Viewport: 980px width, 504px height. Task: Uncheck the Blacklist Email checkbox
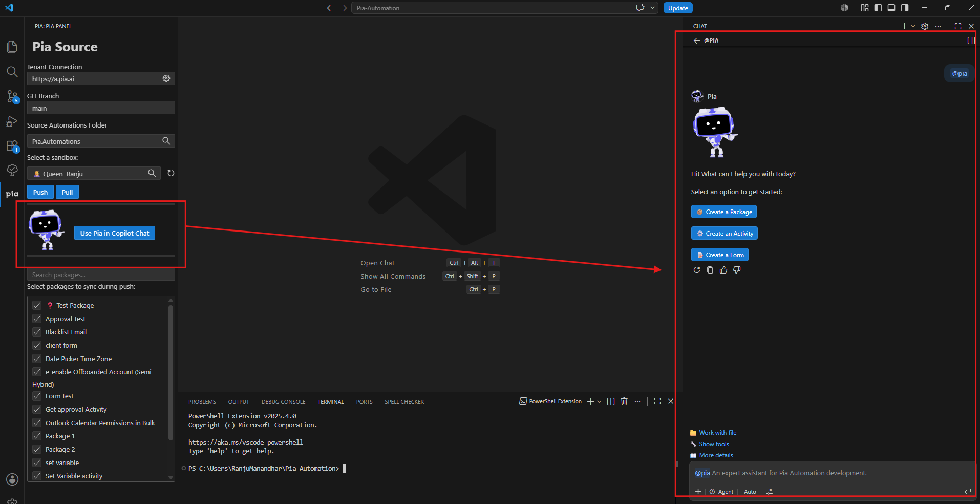[37, 332]
